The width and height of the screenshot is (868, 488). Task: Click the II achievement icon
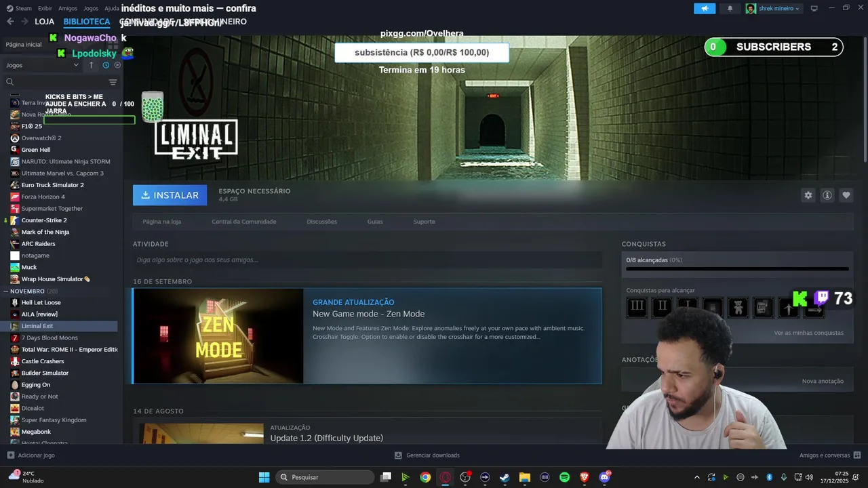tap(662, 307)
